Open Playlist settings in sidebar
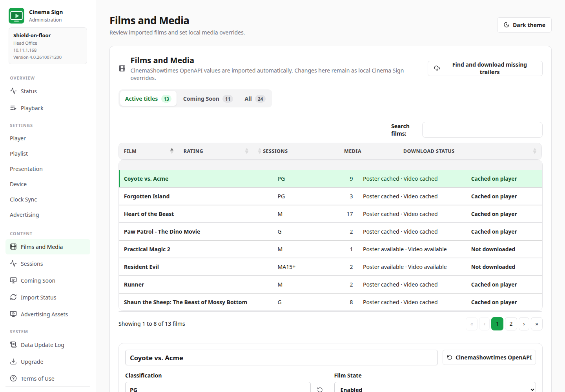 click(x=48, y=154)
